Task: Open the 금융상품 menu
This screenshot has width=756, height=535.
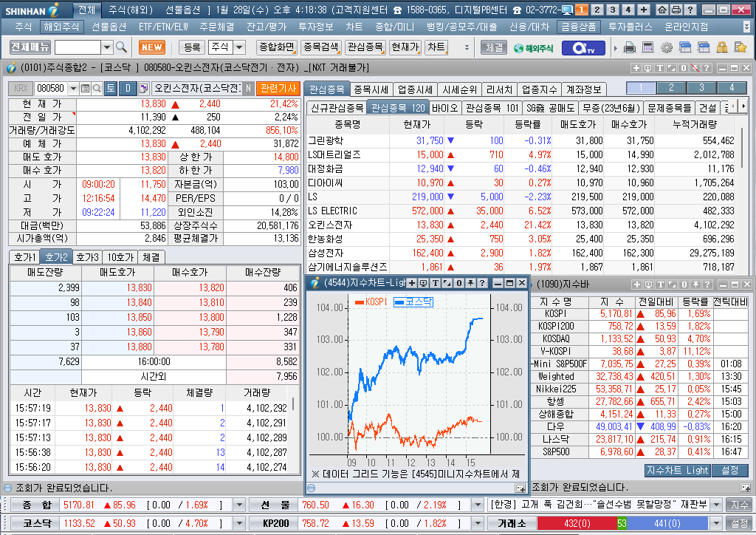Action: pos(578,27)
